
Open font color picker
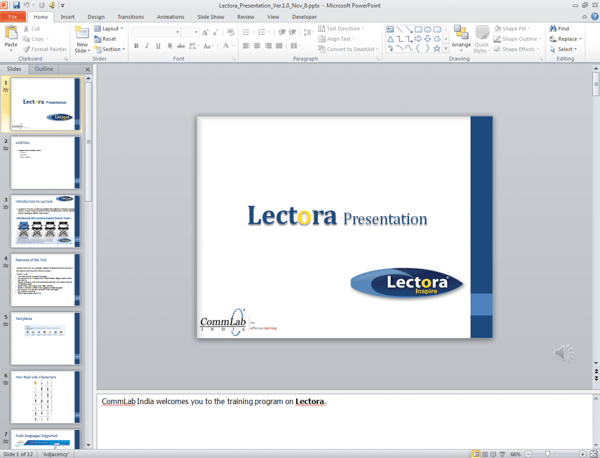(x=228, y=46)
